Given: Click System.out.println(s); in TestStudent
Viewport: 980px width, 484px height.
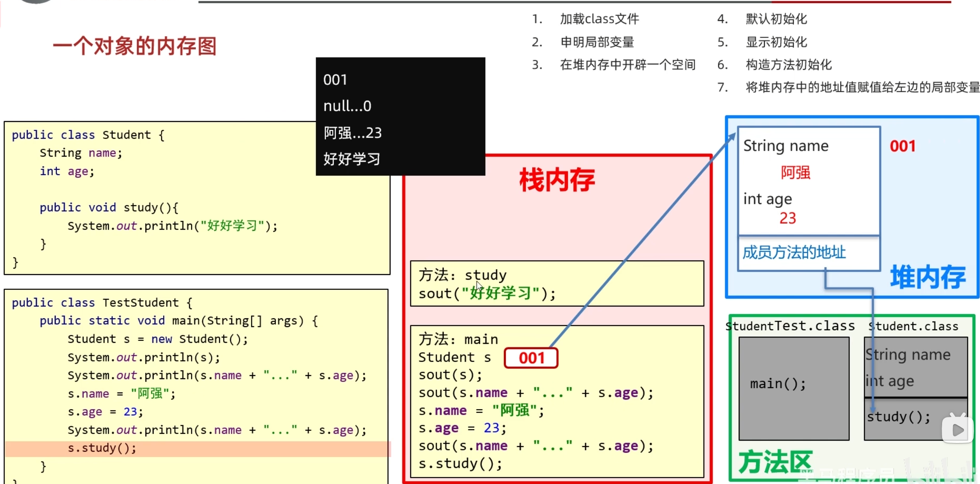Looking at the screenshot, I should (144, 357).
